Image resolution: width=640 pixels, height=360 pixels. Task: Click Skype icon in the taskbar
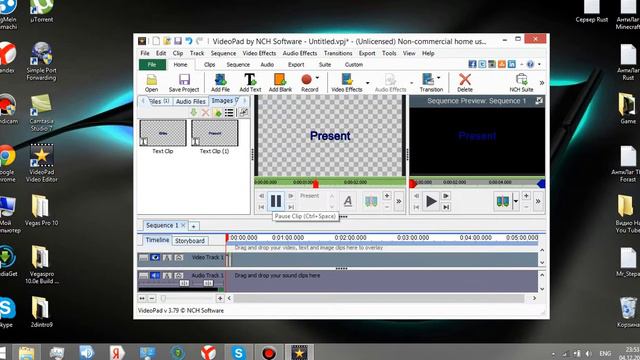[238, 352]
